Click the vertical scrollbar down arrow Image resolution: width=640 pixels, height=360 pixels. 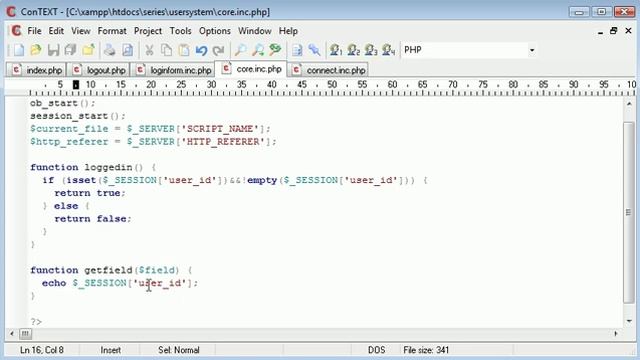pyautogui.click(x=629, y=321)
